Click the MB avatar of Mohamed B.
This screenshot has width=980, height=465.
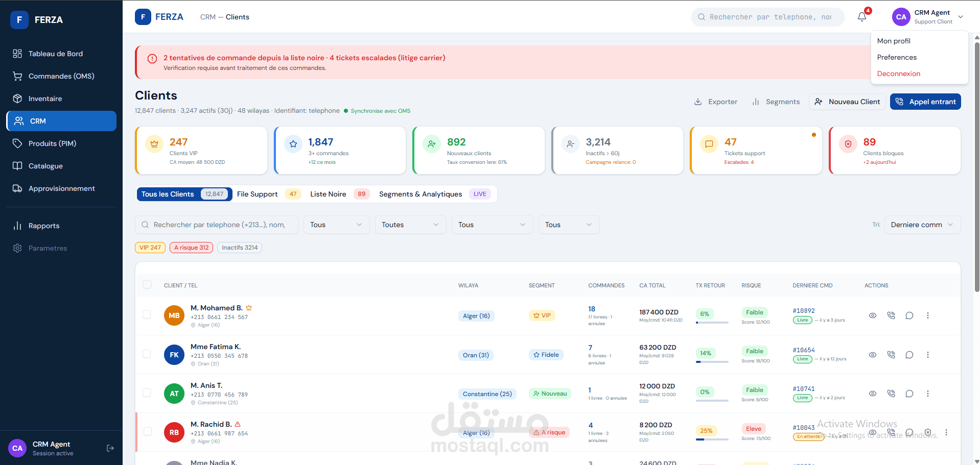pyautogui.click(x=174, y=315)
